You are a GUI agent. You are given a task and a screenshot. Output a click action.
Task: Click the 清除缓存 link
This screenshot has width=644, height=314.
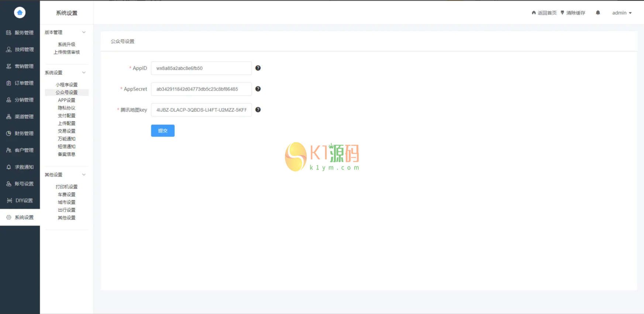[573, 13]
